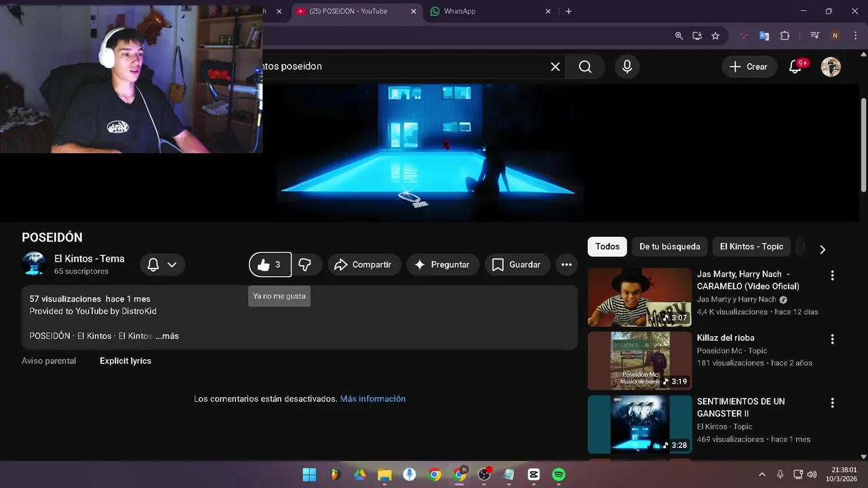This screenshot has width=868, height=488.
Task: Open options for SENTIMIENTOS DE UN GANGSTER II
Action: (832, 403)
